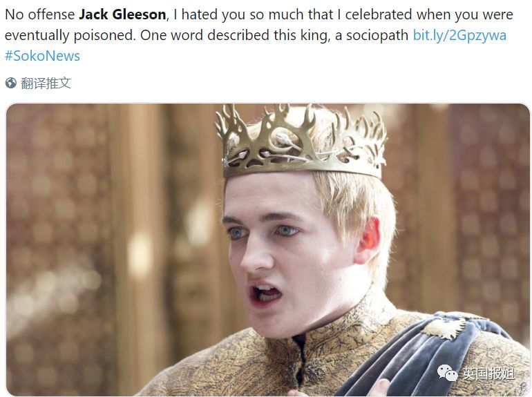The image size is (532, 397).
Task: Click the 英国报姐 watermark text
Action: coord(488,374)
